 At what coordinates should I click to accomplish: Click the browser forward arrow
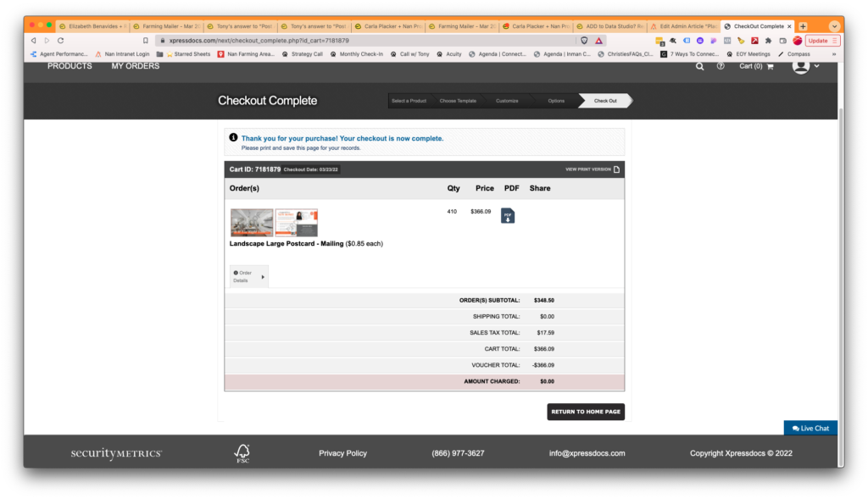tap(47, 41)
